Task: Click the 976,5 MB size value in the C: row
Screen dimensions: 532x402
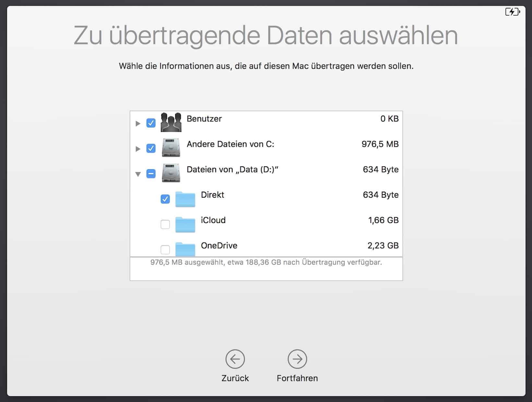Action: click(x=380, y=144)
